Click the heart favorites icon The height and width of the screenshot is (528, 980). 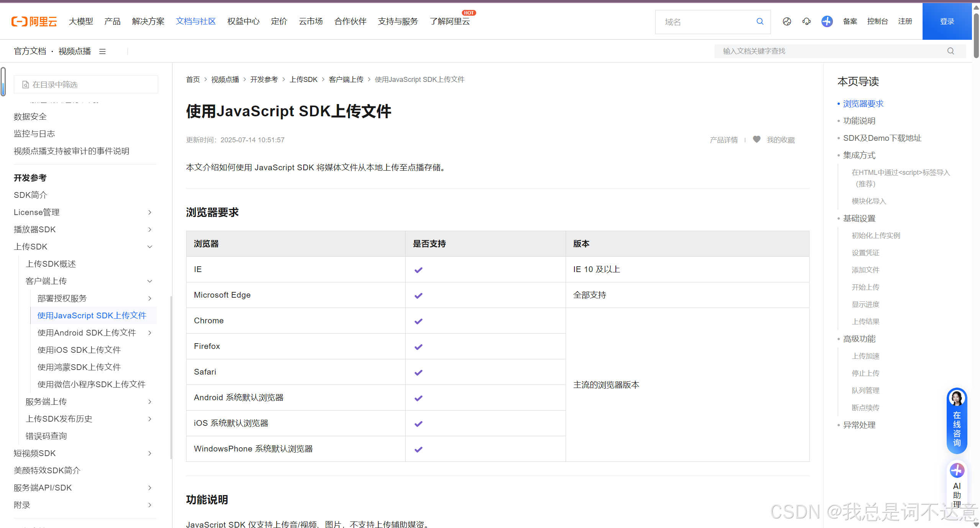pyautogui.click(x=756, y=140)
